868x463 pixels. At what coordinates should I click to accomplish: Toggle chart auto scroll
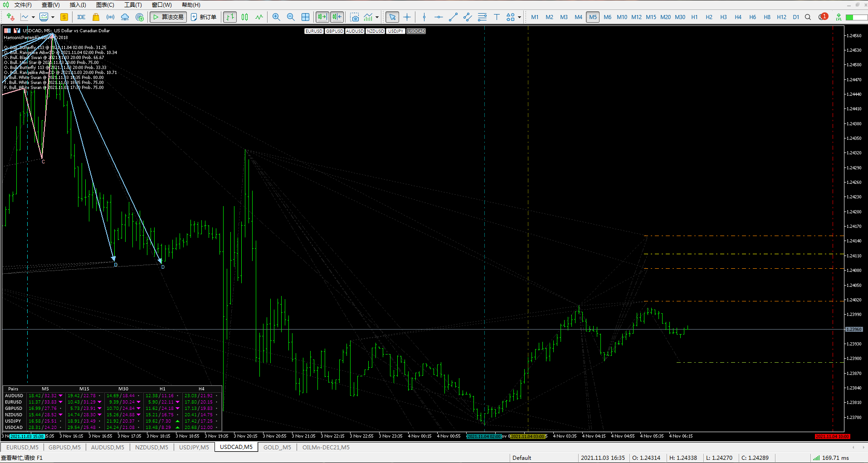322,17
